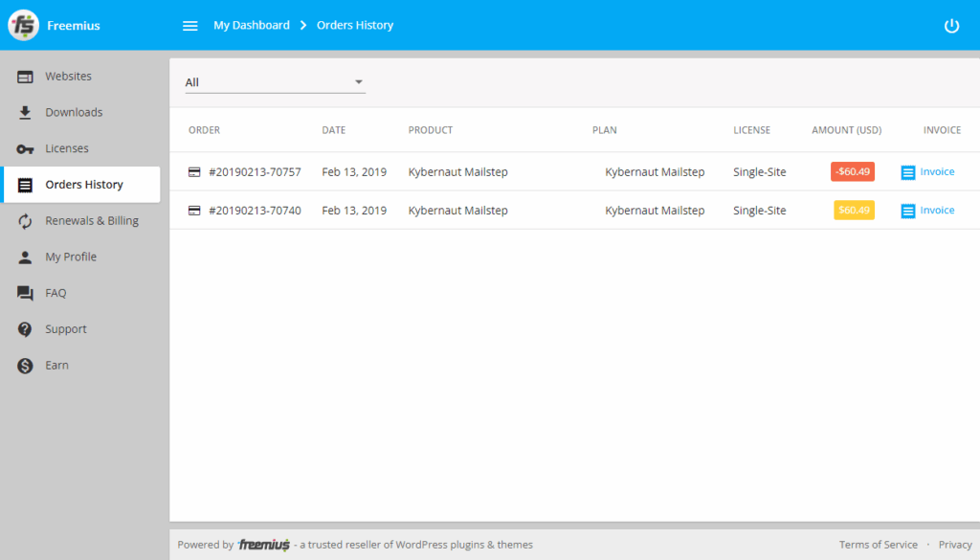Viewport: 980px width, 560px height.
Task: Click the My Profile person icon
Action: click(x=25, y=257)
